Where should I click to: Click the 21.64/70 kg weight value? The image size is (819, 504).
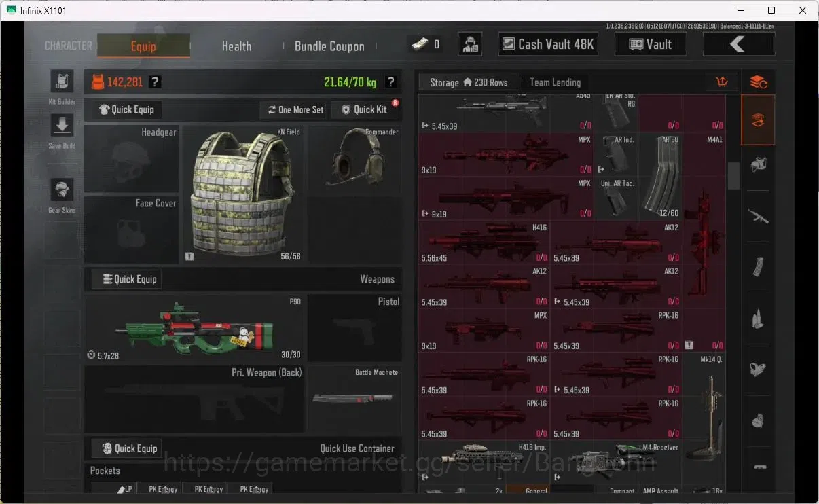point(350,82)
